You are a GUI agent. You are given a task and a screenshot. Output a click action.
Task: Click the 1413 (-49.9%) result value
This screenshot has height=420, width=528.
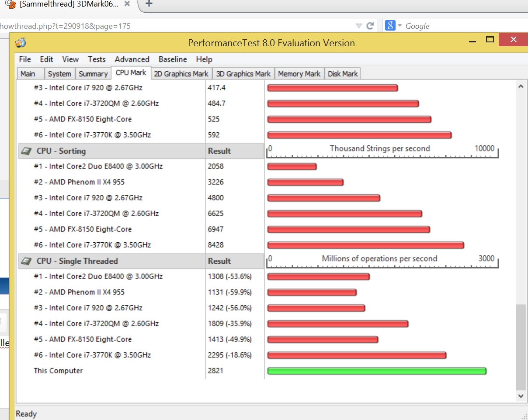(230, 339)
